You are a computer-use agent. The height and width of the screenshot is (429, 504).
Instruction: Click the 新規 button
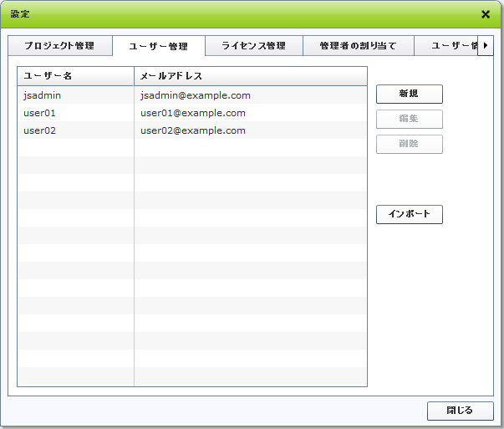click(410, 94)
